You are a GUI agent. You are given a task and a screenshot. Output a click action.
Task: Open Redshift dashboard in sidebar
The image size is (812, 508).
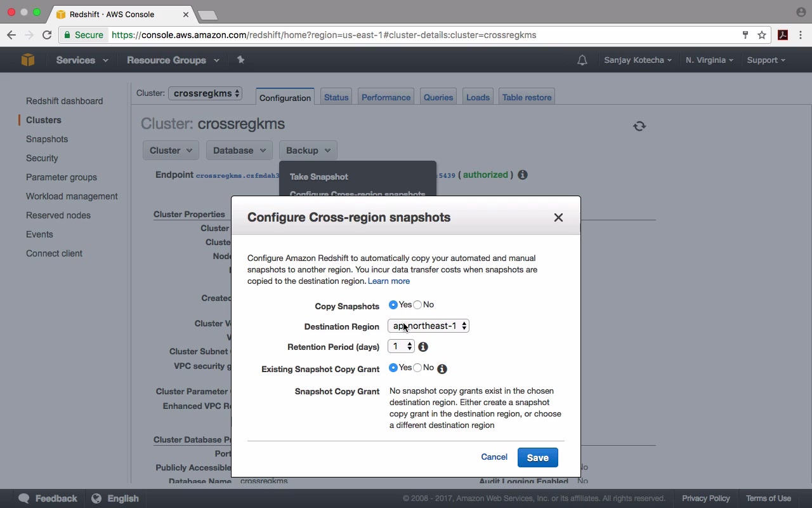64,101
